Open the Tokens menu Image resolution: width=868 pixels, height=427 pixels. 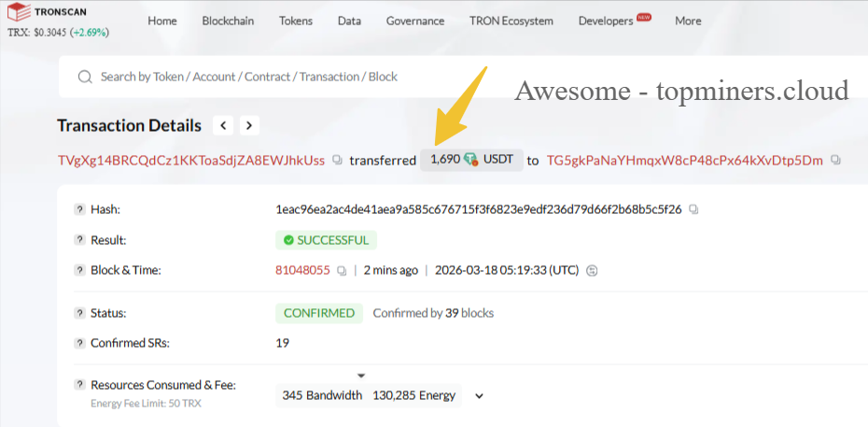[x=296, y=21]
